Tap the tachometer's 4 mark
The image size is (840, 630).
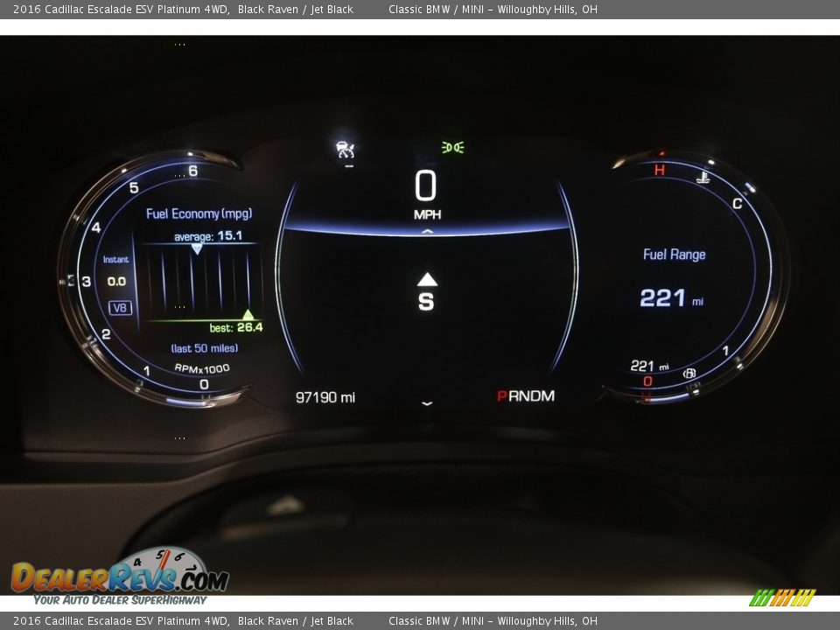point(96,227)
